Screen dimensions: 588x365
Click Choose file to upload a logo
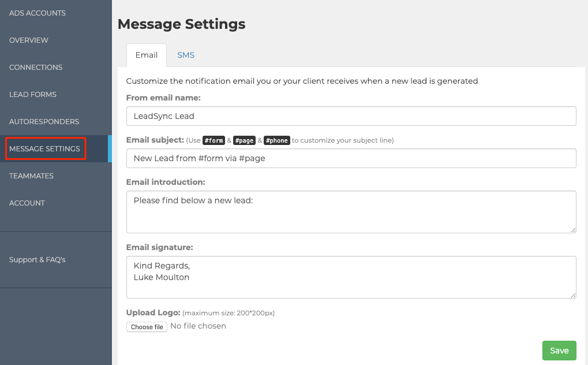146,326
